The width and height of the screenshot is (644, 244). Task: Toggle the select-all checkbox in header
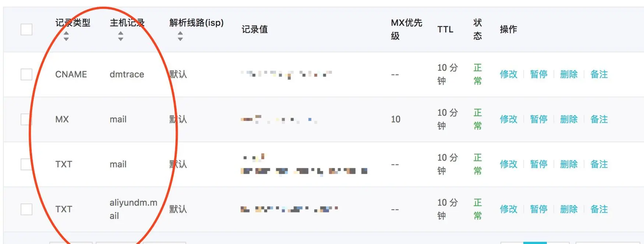[26, 29]
